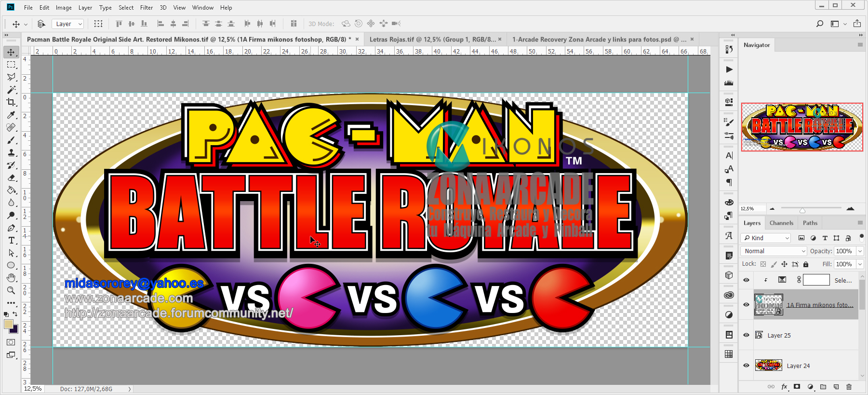Screen dimensions: 868x395
Task: Open the workspace switcher dropdown
Action: 839,24
